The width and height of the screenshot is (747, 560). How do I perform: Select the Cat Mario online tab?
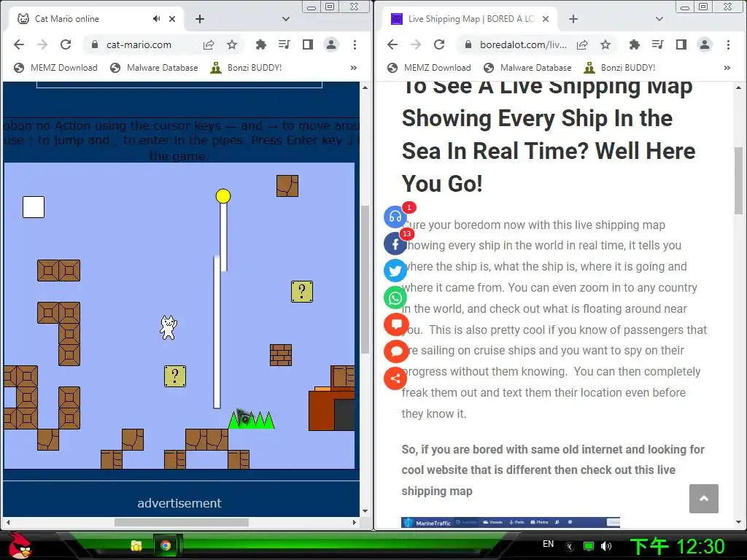point(96,19)
